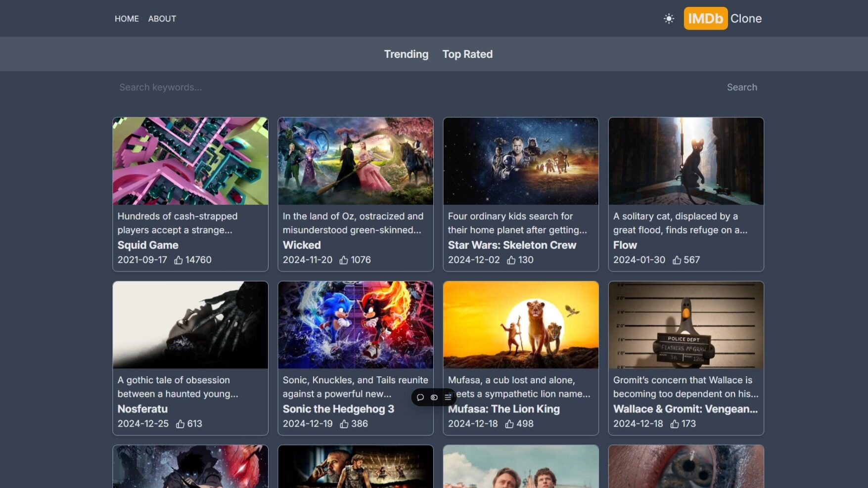
Task: Click the like icon on Nosferatu card
Action: click(180, 424)
